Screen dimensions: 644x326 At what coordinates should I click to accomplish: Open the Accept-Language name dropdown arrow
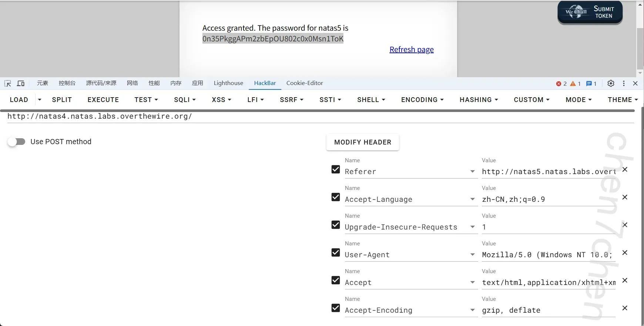pos(472,199)
